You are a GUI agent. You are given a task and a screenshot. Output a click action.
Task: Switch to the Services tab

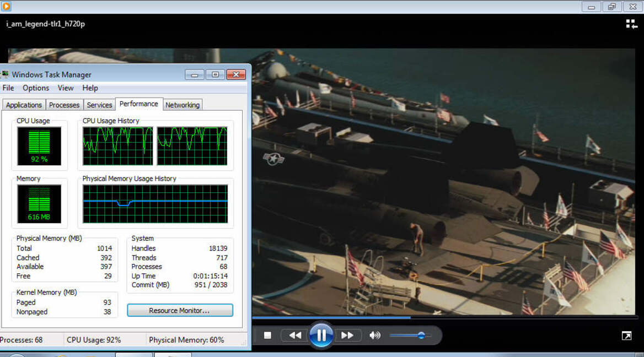[99, 105]
